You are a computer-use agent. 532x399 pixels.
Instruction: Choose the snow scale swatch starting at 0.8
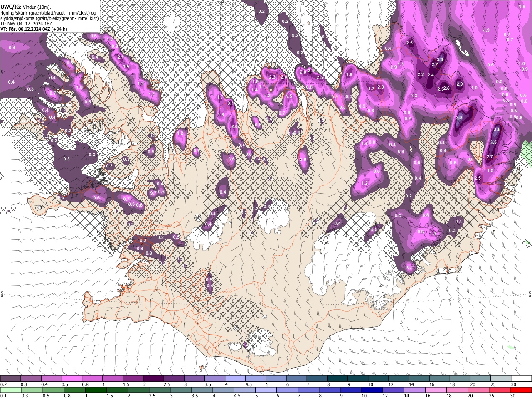(92, 379)
